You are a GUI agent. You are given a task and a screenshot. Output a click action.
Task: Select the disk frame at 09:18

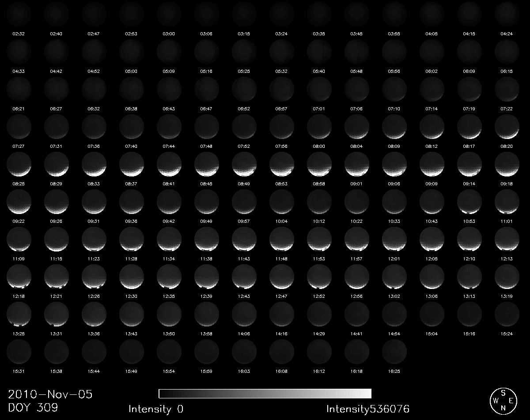(x=507, y=164)
